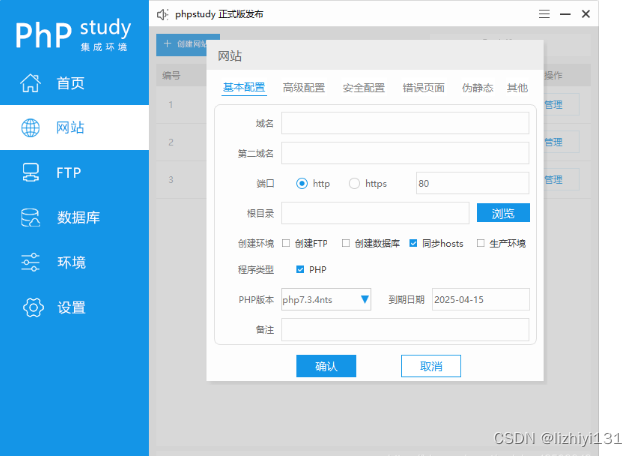Focus the 第二域名 input field

pos(405,153)
